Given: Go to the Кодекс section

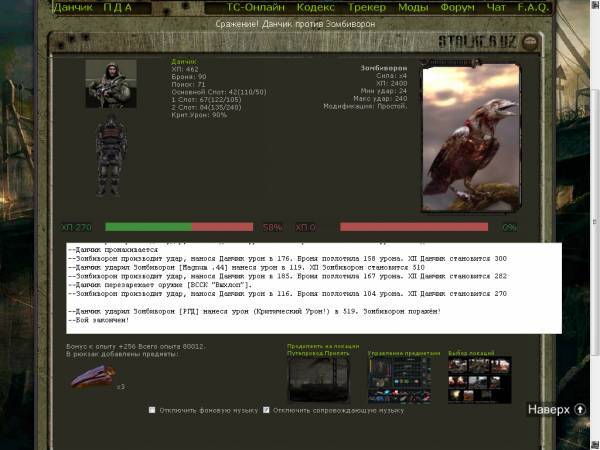Looking at the screenshot, I should [316, 7].
